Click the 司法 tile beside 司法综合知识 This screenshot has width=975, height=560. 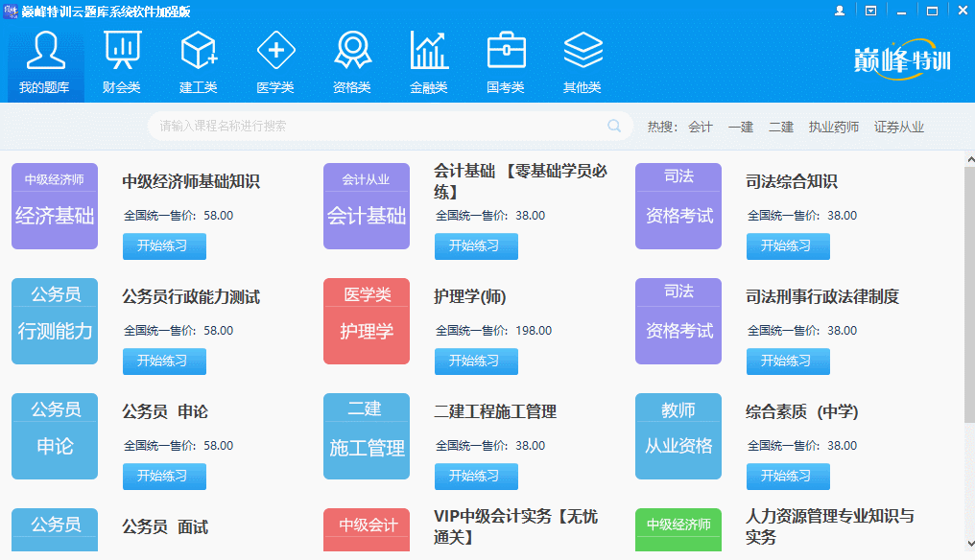pos(678,206)
